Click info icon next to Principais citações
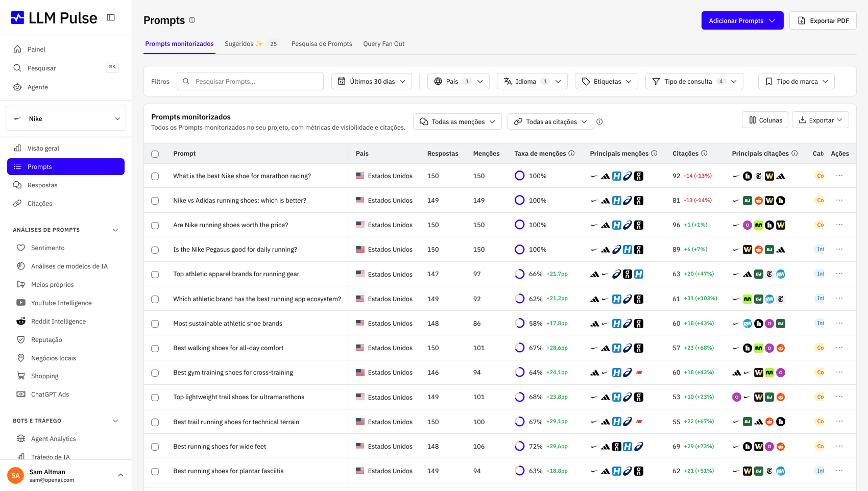Screen dimensions: 868x491 794,153
